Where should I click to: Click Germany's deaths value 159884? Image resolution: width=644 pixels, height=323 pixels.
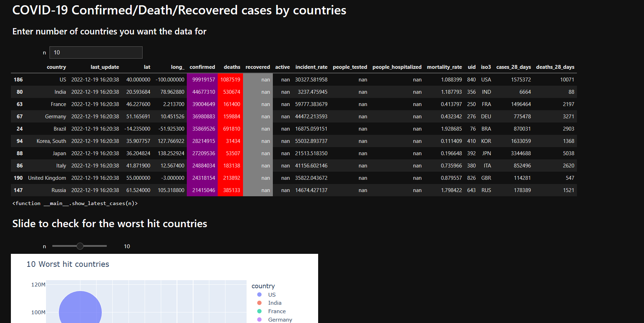click(230, 117)
